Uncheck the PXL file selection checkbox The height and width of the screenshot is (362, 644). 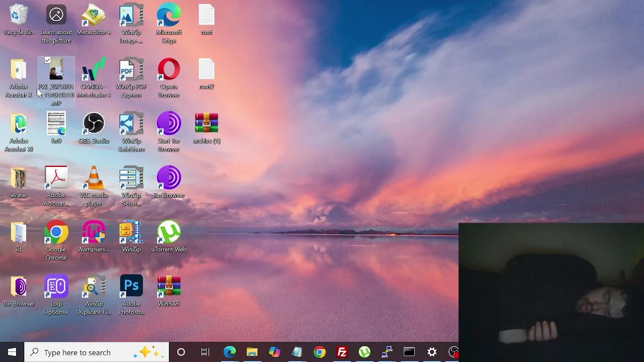[x=47, y=60]
